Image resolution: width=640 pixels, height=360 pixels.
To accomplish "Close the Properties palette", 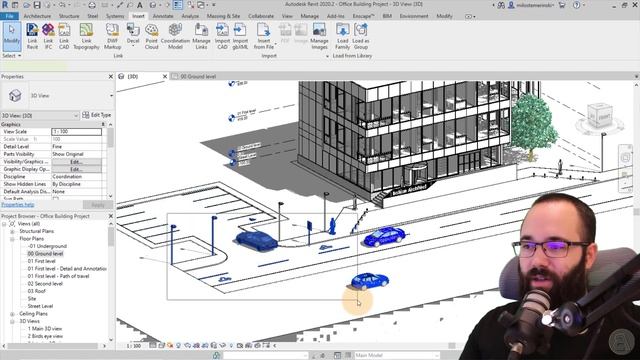I will pos(111,76).
